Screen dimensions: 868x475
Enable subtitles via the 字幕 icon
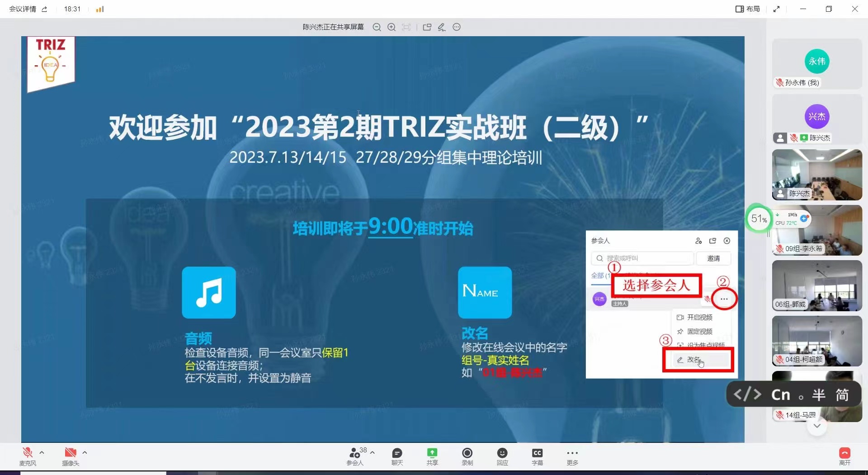[x=538, y=456]
